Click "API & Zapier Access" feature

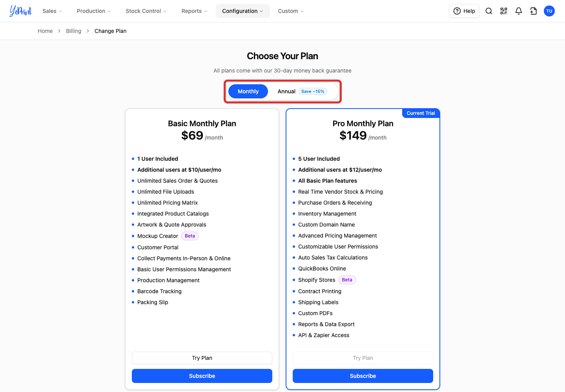point(324,335)
